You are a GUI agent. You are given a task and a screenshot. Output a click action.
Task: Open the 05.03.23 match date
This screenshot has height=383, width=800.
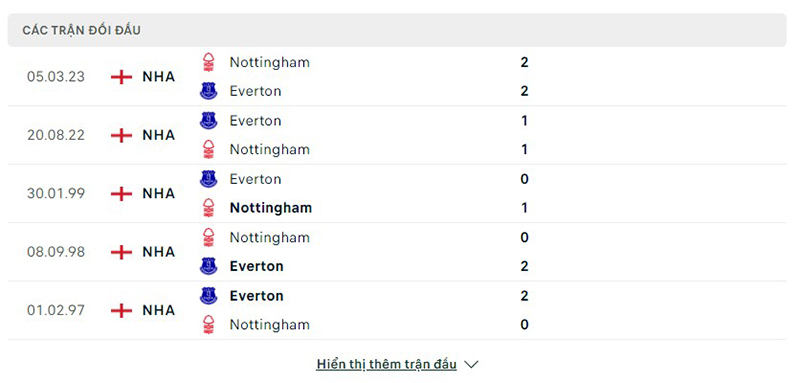(x=56, y=77)
